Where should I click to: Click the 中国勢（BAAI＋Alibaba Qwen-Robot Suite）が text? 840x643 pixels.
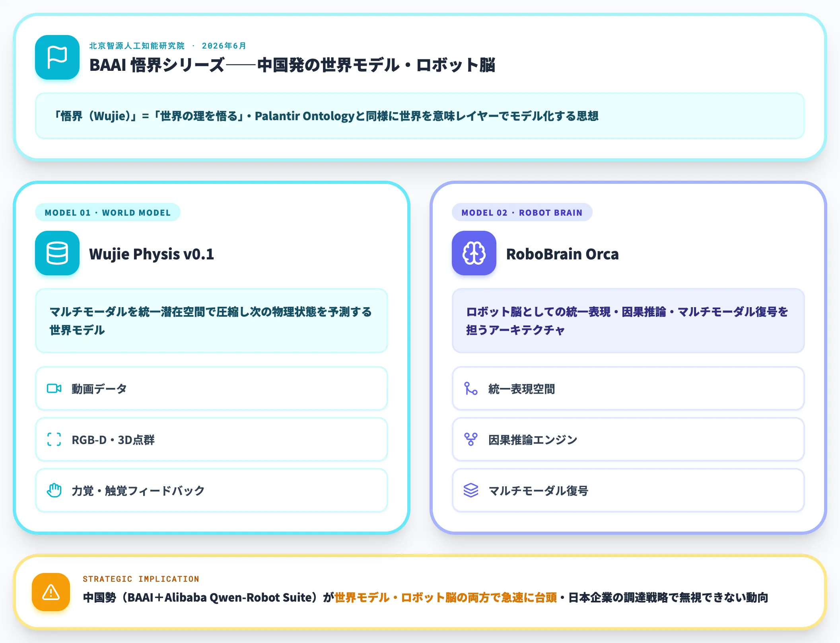[x=208, y=597]
